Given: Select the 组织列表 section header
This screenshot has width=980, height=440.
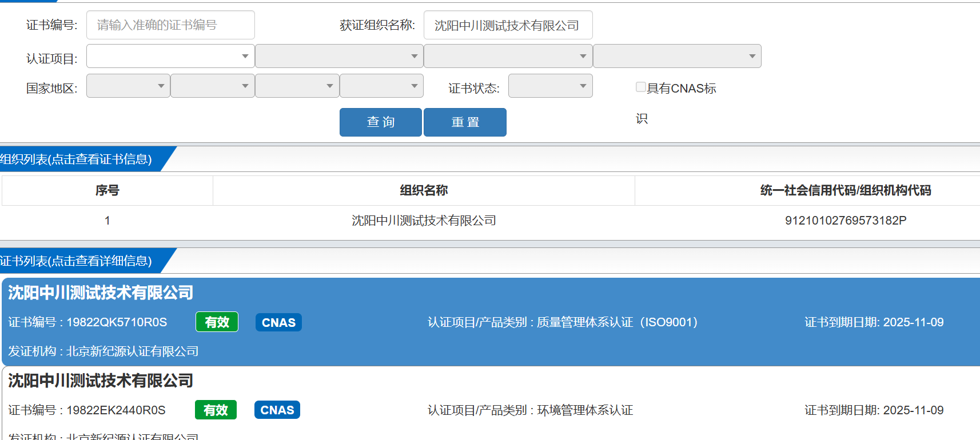Looking at the screenshot, I should coord(76,159).
